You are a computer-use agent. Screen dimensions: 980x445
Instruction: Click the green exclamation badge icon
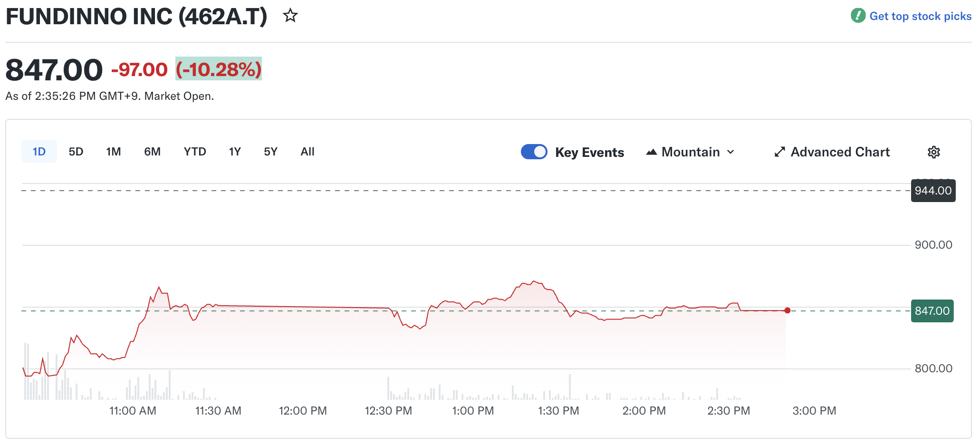[x=858, y=16]
